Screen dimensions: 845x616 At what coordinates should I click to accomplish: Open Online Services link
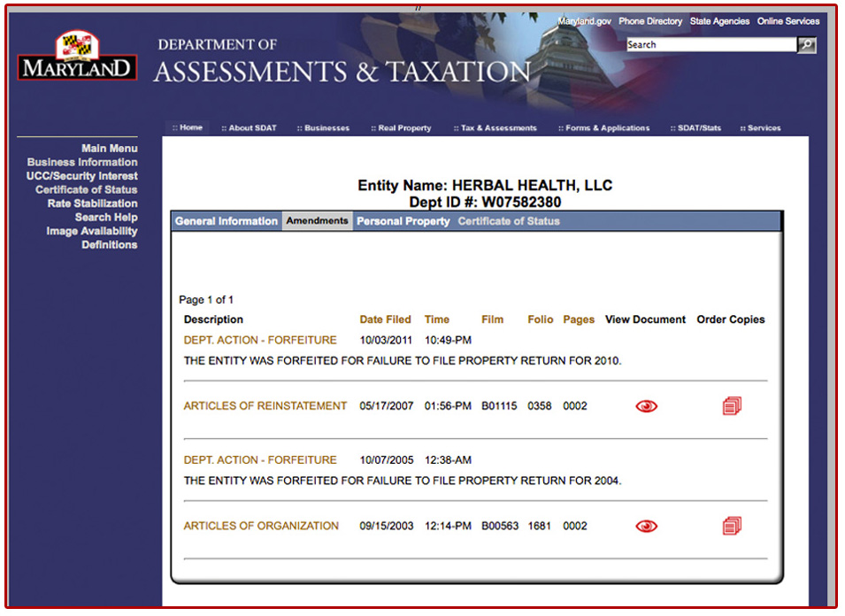click(x=787, y=21)
